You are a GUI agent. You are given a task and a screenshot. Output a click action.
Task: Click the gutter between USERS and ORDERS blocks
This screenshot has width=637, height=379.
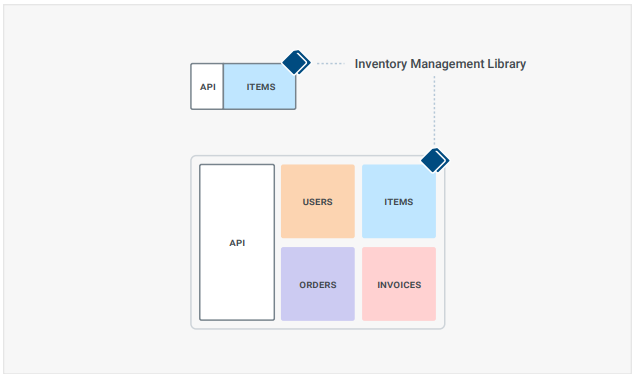pos(318,243)
